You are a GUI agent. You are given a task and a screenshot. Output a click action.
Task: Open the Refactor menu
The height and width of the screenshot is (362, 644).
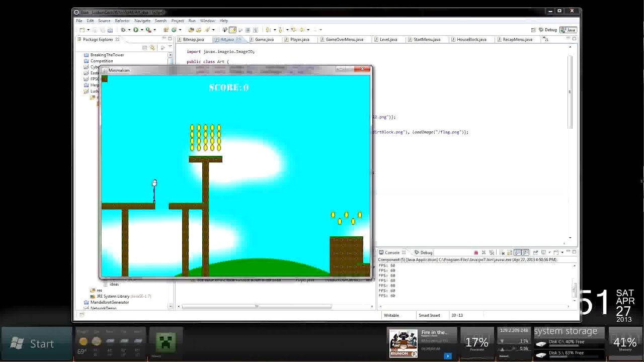(122, 21)
